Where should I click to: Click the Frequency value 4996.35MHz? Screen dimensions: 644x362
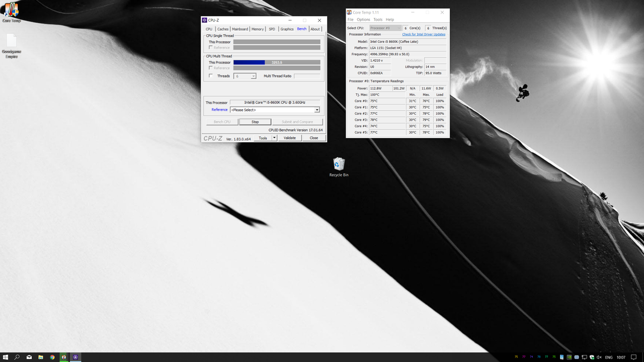[408, 54]
